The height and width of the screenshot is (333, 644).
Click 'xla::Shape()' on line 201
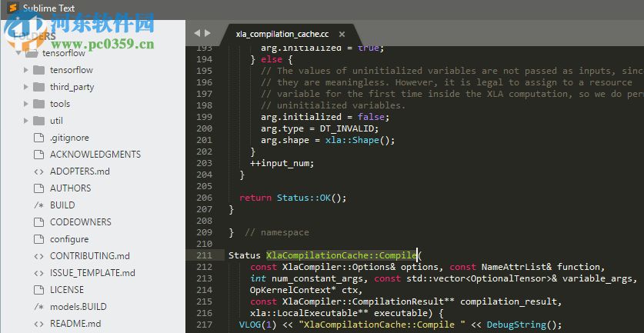pyautogui.click(x=357, y=141)
